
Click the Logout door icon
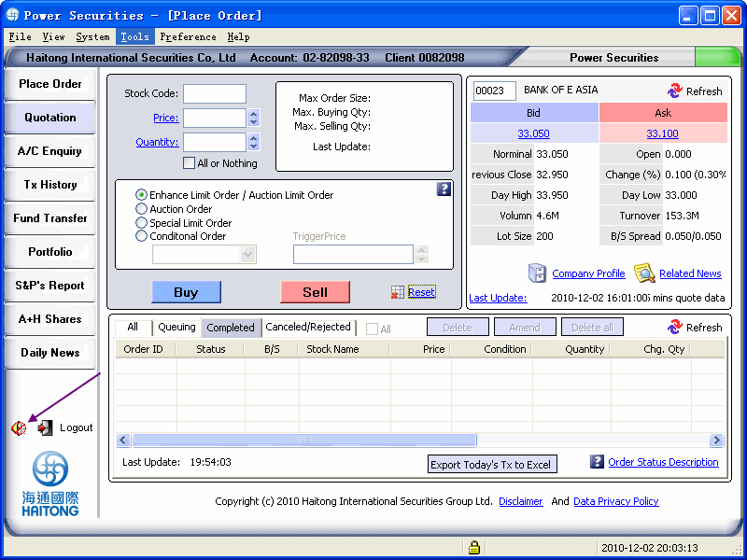click(x=45, y=427)
